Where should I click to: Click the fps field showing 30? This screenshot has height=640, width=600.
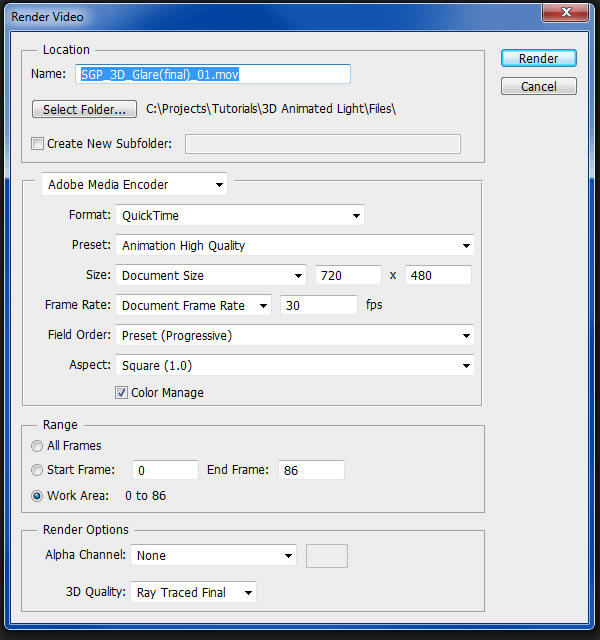tap(319, 305)
